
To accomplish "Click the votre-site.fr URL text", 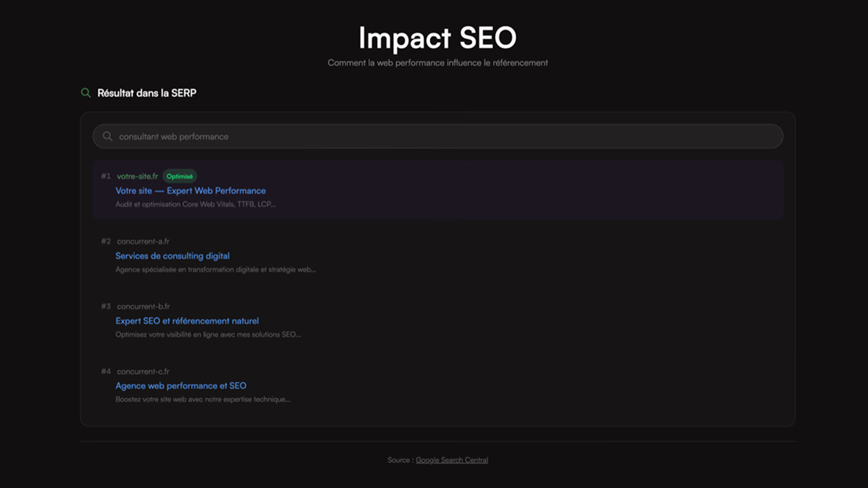I will pyautogui.click(x=137, y=176).
